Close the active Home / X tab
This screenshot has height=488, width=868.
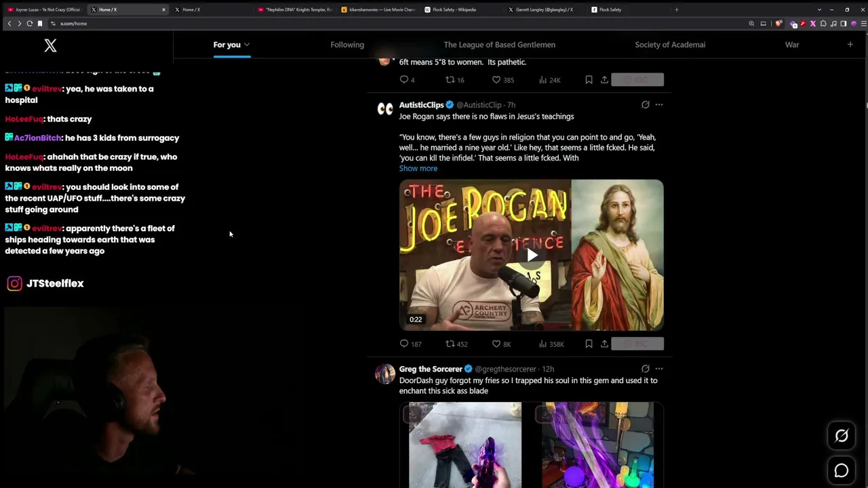click(163, 9)
